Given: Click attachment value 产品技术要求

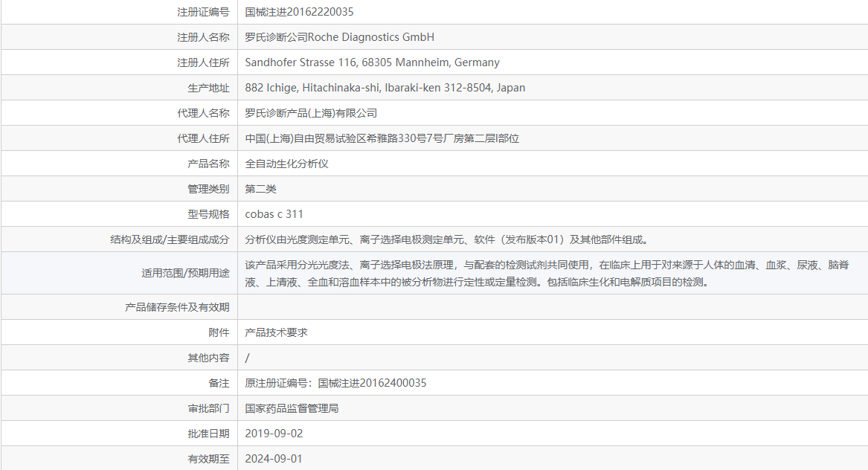Looking at the screenshot, I should coord(276,332).
